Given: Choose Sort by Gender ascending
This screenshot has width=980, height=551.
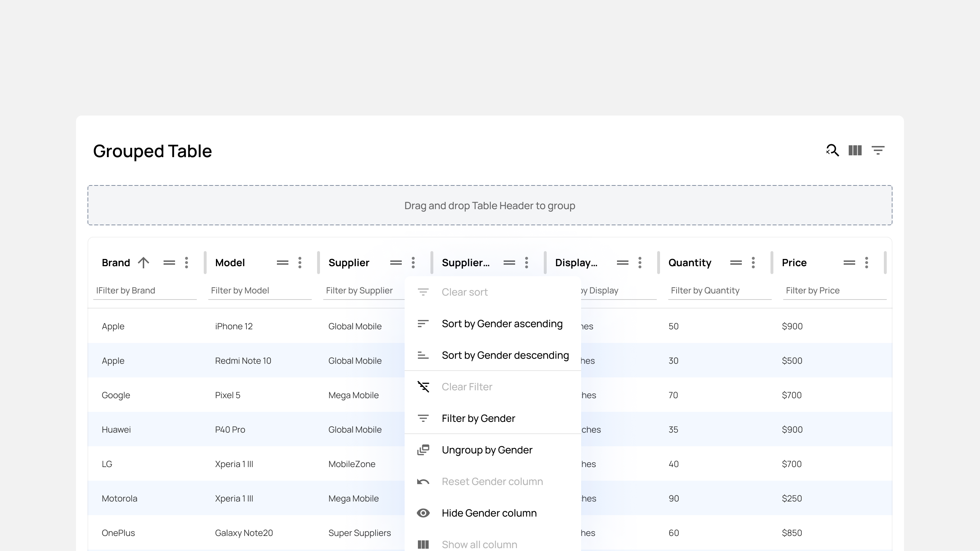Looking at the screenshot, I should tap(493, 324).
